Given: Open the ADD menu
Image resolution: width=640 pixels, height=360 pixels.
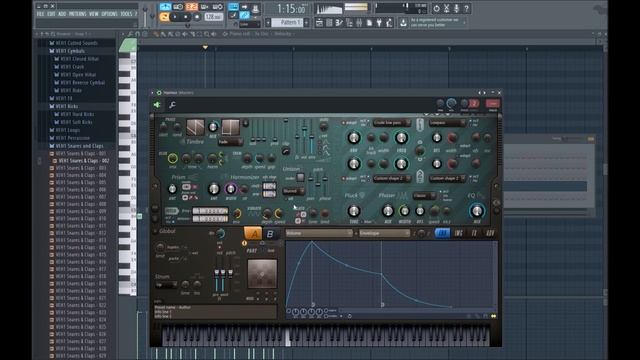Looking at the screenshot, I should [62, 14].
